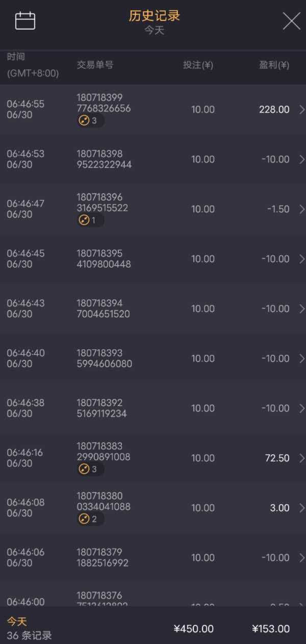Expand details arrow for 72.50 profit row

pos(302,458)
